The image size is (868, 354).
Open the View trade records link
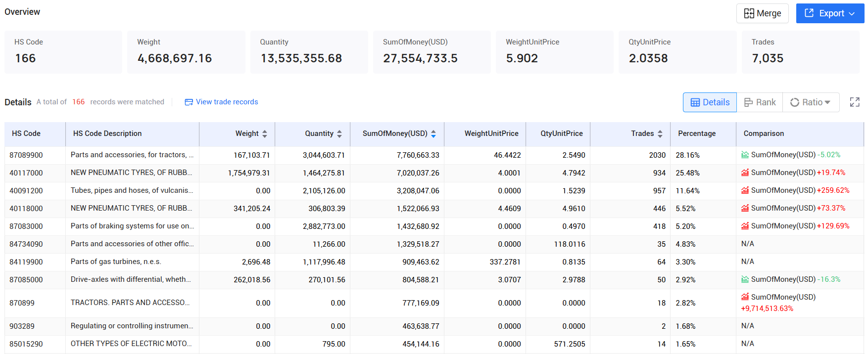[221, 102]
